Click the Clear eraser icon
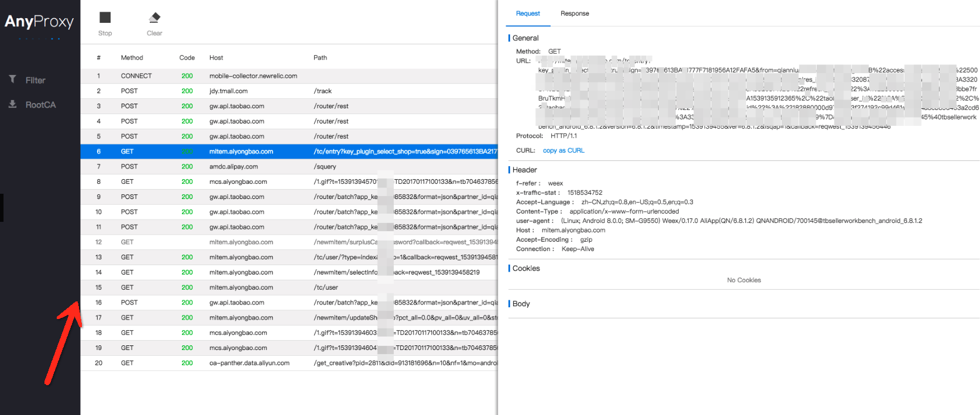The width and height of the screenshot is (980, 415). pyautogui.click(x=154, y=18)
